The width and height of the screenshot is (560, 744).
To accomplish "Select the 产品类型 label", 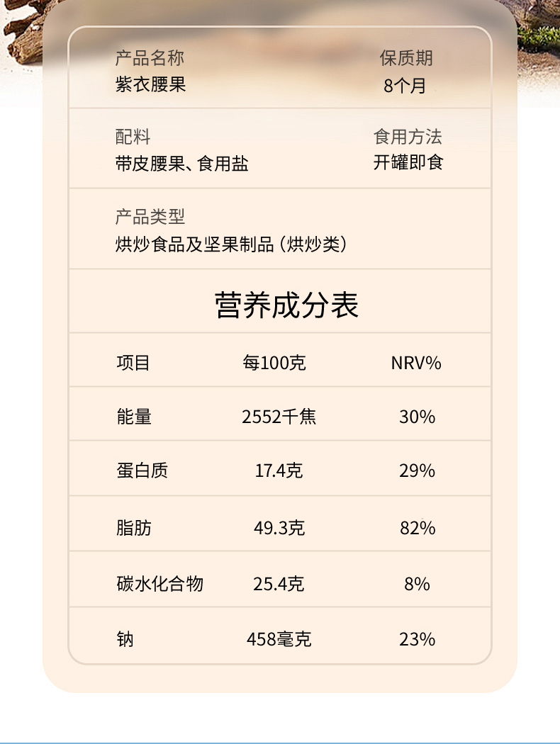I will (150, 217).
